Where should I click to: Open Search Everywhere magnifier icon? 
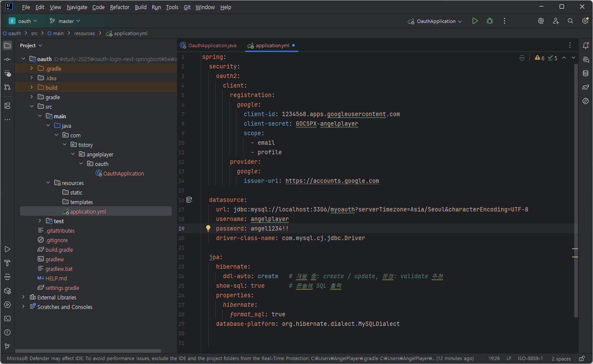pos(570,21)
